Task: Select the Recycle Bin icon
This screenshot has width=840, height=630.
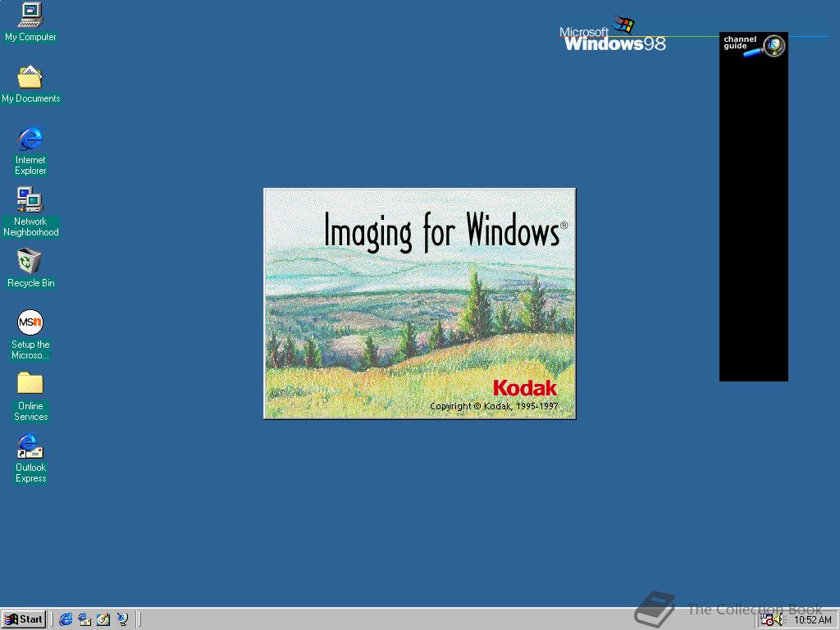Action: pos(30,261)
